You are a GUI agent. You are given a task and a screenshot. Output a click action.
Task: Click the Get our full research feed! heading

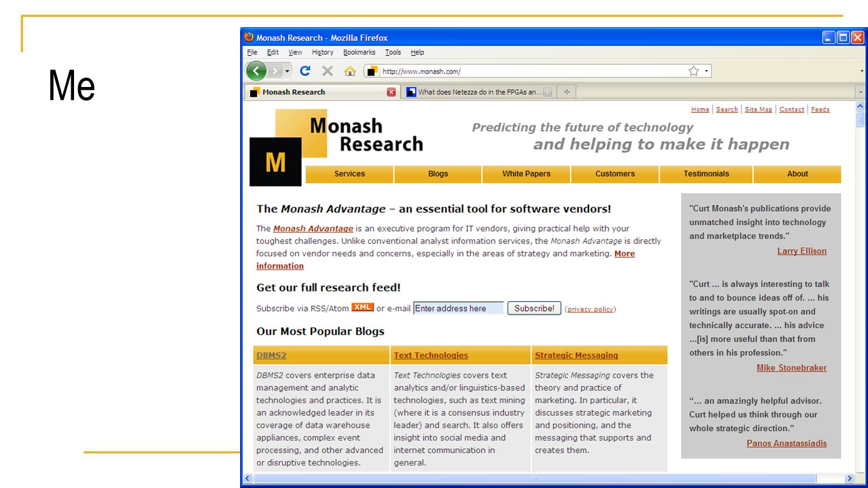328,287
